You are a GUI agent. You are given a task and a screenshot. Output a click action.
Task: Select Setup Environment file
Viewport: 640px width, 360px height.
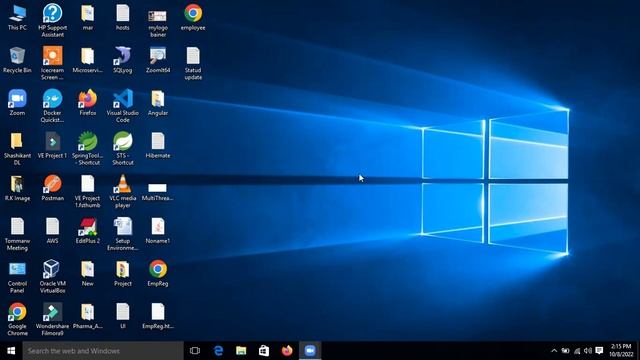[x=123, y=234]
